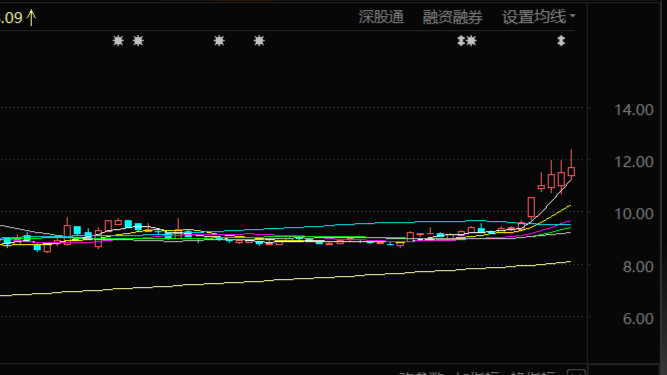667x375 pixels.
Task: Click the 8.00 price axis label
Action: (x=638, y=267)
